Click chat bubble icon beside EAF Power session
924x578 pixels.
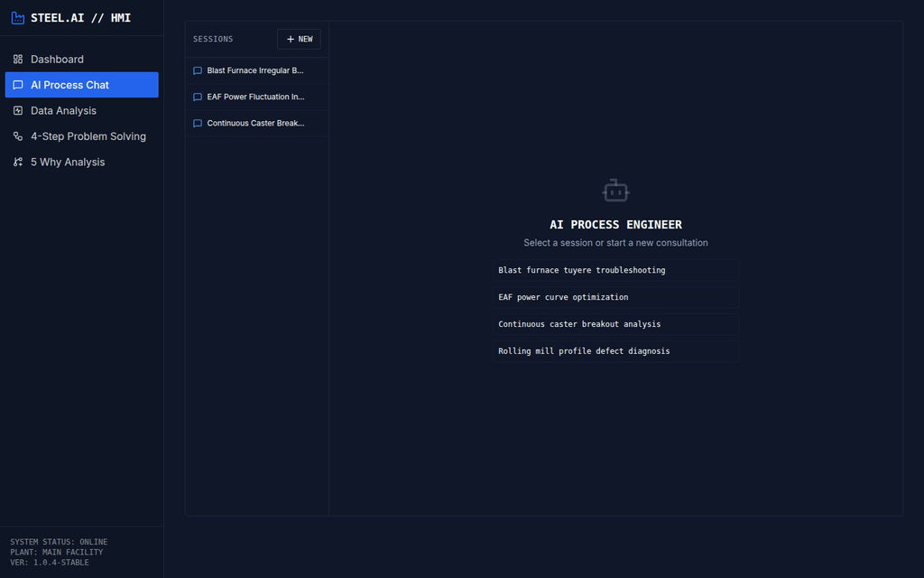(x=197, y=97)
